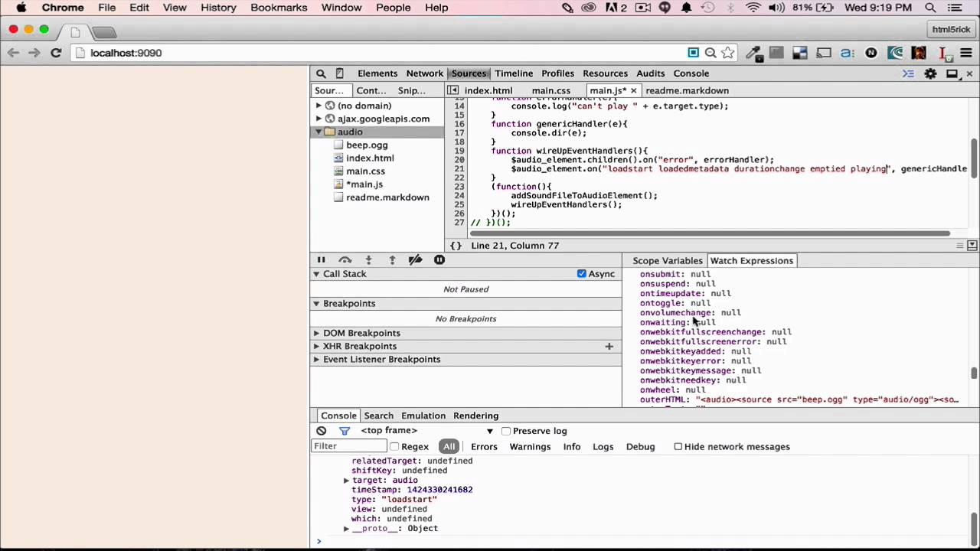Viewport: 980px width, 551px height.
Task: Close the main.js editor tab
Action: (633, 90)
